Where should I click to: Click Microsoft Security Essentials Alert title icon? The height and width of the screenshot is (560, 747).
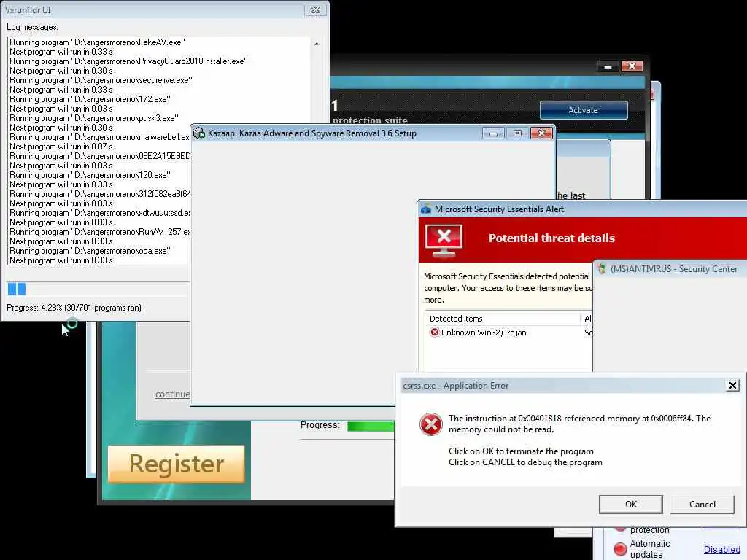click(426, 209)
